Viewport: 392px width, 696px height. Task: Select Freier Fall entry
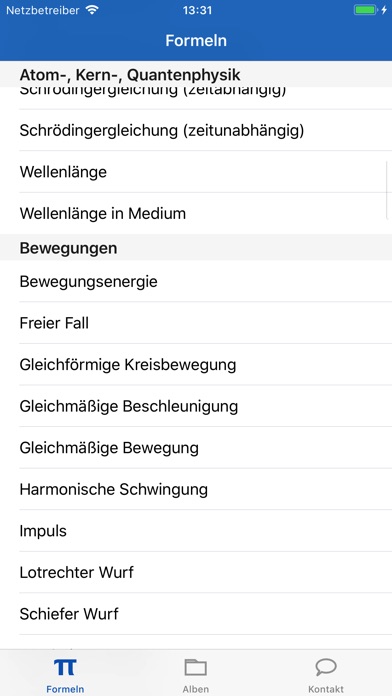click(196, 323)
